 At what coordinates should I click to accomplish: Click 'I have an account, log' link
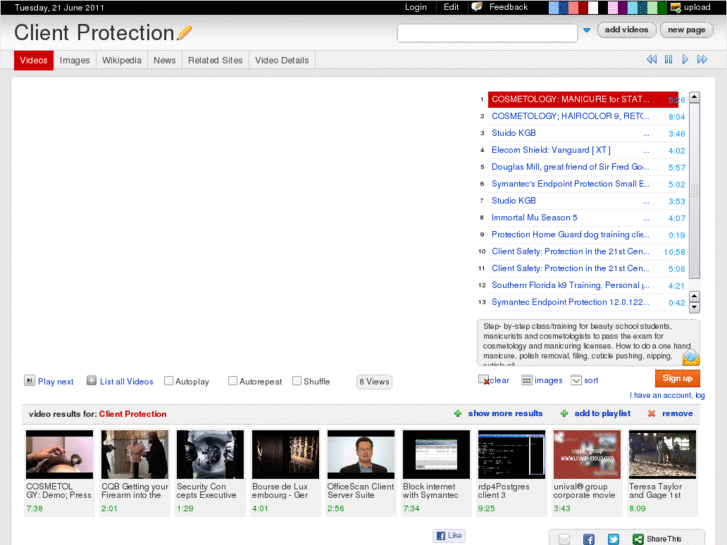667,395
